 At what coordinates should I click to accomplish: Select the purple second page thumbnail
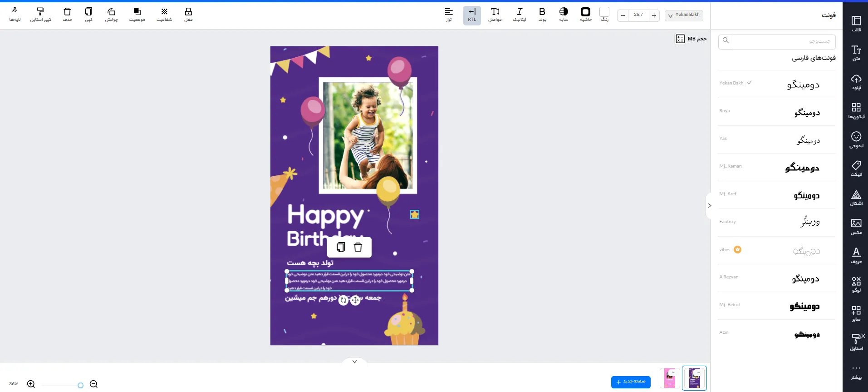pos(694,378)
